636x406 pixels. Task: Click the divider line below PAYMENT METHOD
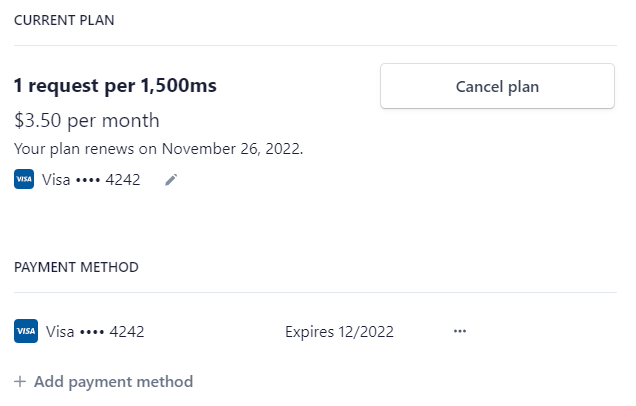[x=315, y=292]
